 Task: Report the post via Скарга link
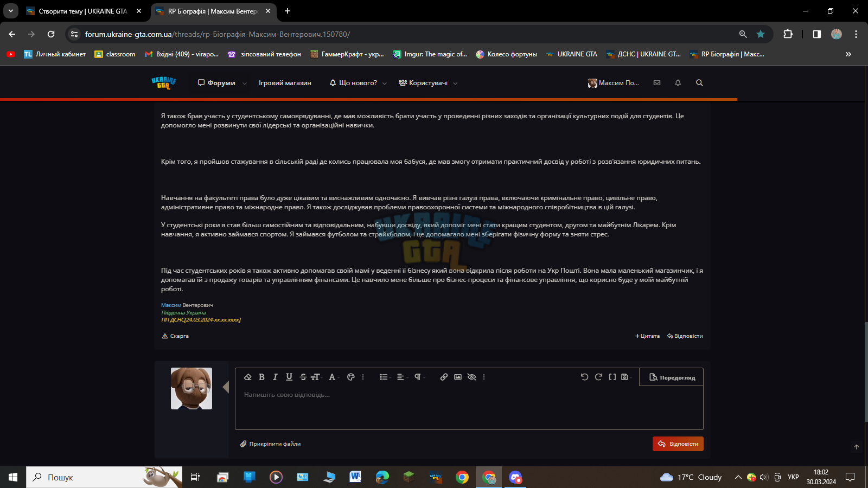pyautogui.click(x=175, y=336)
